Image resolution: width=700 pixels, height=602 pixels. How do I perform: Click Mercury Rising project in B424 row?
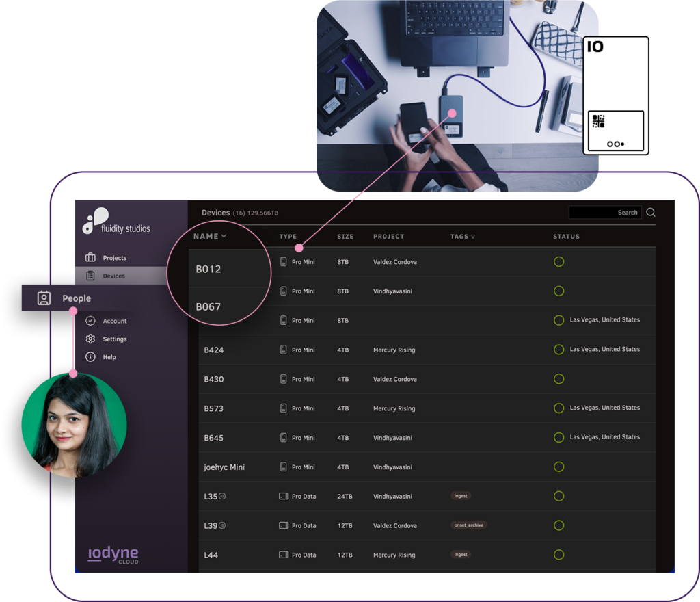(394, 350)
